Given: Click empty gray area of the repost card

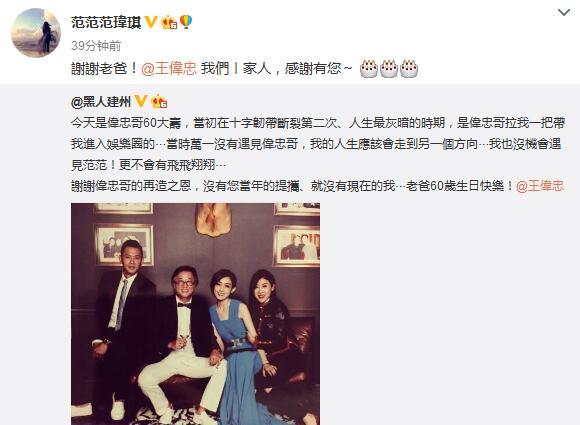Looking at the screenshot, I should (x=444, y=314).
